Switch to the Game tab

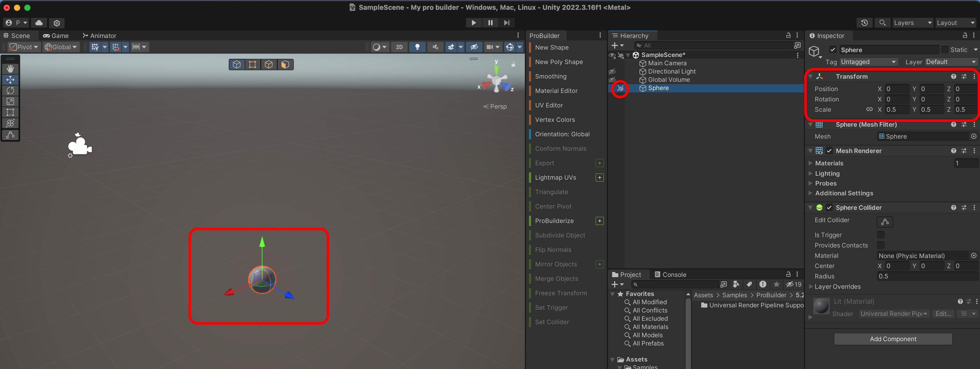(x=56, y=36)
